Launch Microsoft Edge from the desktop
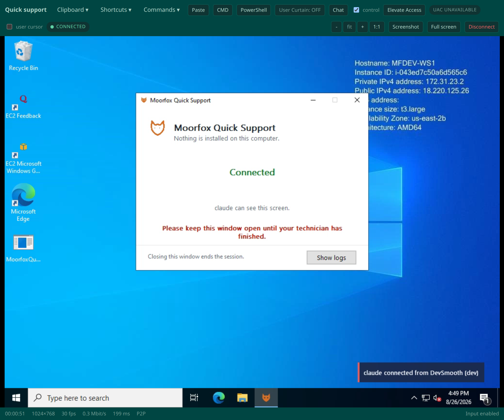Viewport: 504px width, 420px height. coord(23,203)
